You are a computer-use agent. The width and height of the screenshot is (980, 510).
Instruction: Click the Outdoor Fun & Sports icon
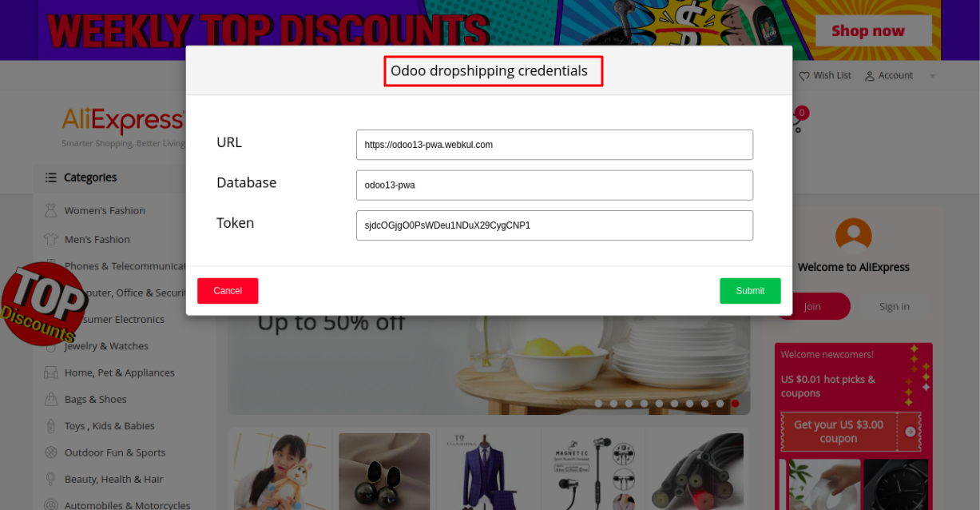click(51, 452)
